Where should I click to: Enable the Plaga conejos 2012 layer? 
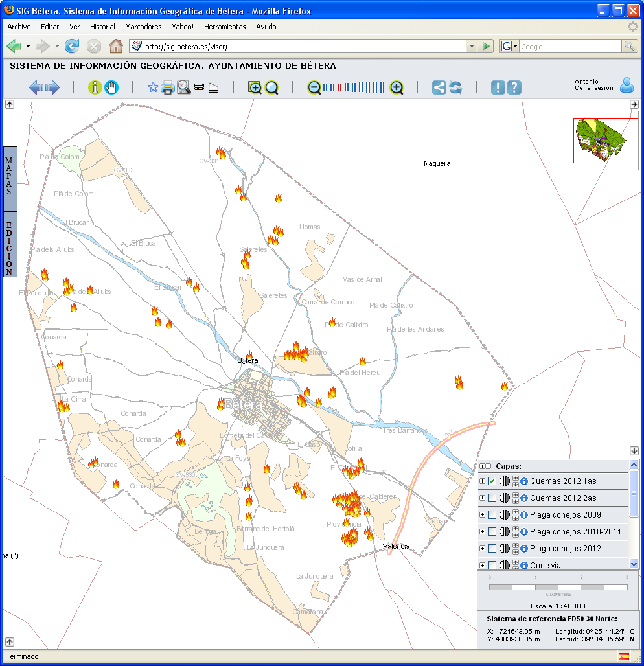tap(492, 548)
